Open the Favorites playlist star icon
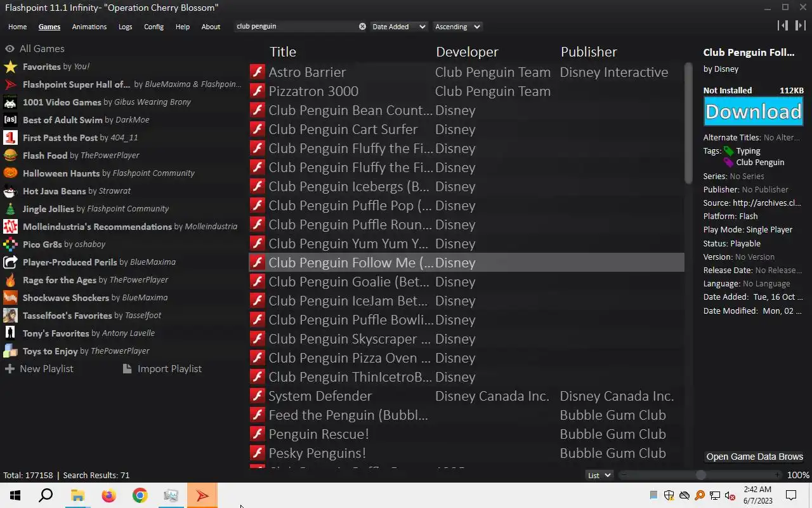Screen dimensions: 812x508 tap(10, 67)
